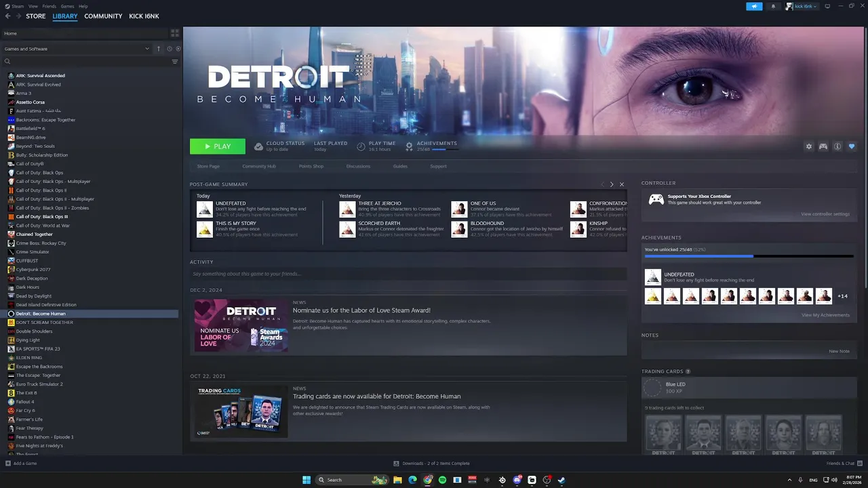868x488 pixels.
Task: Open the notifications bell
Action: click(772, 6)
